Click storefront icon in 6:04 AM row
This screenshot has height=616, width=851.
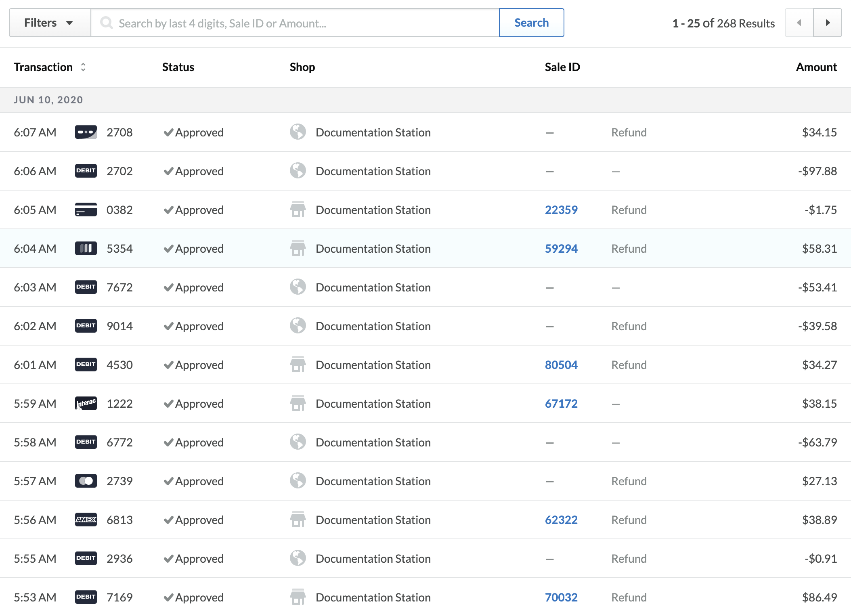pos(298,248)
